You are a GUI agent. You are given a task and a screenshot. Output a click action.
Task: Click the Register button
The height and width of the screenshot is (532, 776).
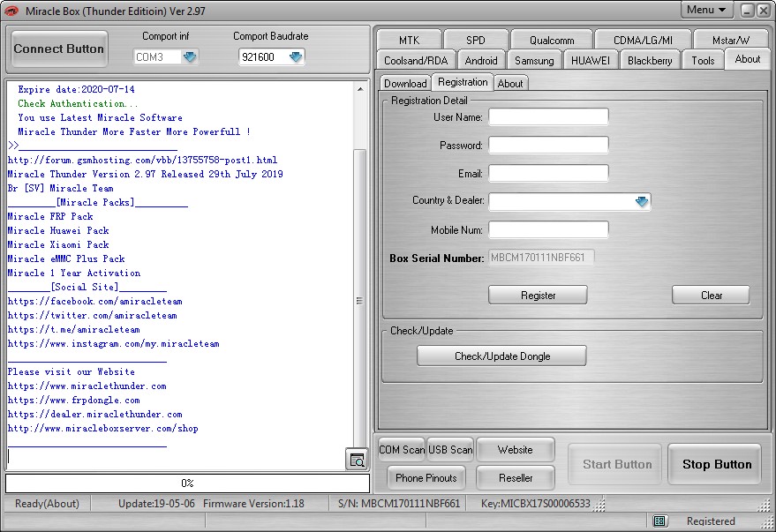[538, 296]
